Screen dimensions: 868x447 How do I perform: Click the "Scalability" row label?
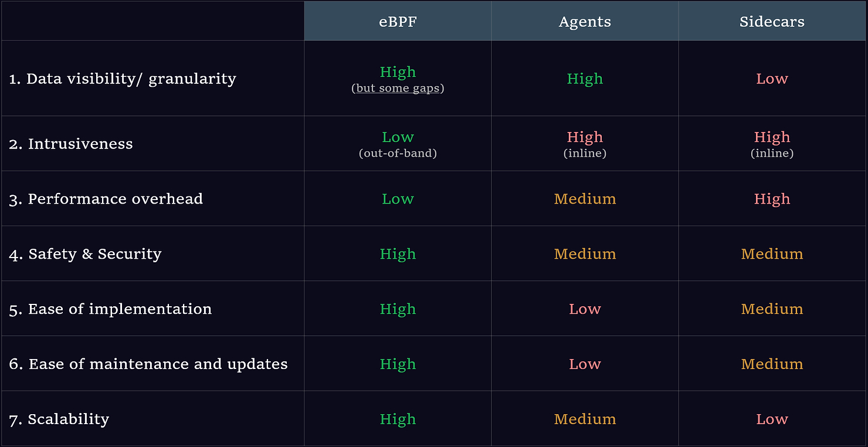pos(59,419)
